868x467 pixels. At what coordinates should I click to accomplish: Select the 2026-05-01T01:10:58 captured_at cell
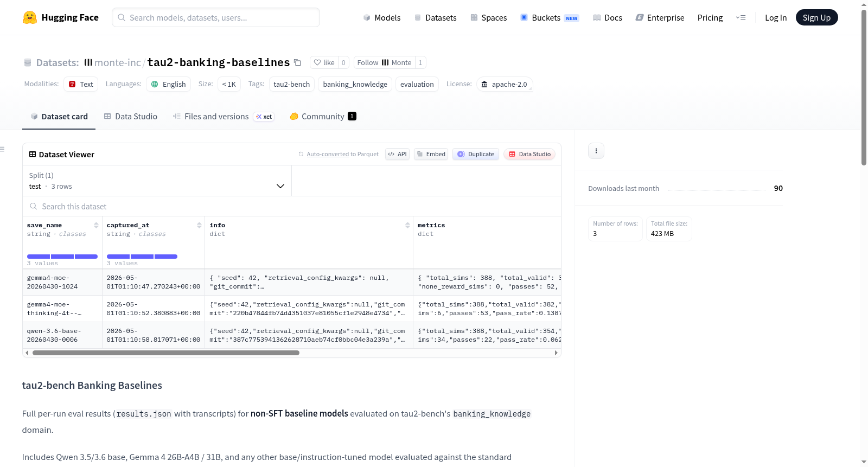(x=154, y=335)
